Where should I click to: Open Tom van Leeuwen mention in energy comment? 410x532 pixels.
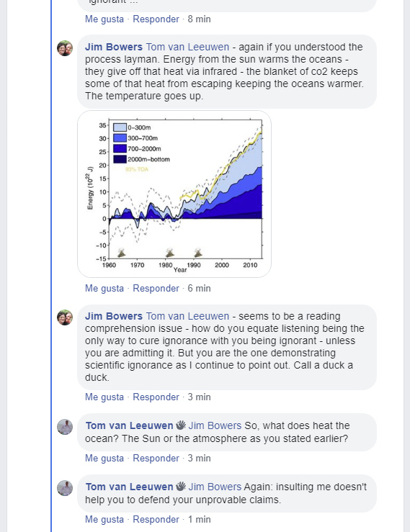click(187, 47)
